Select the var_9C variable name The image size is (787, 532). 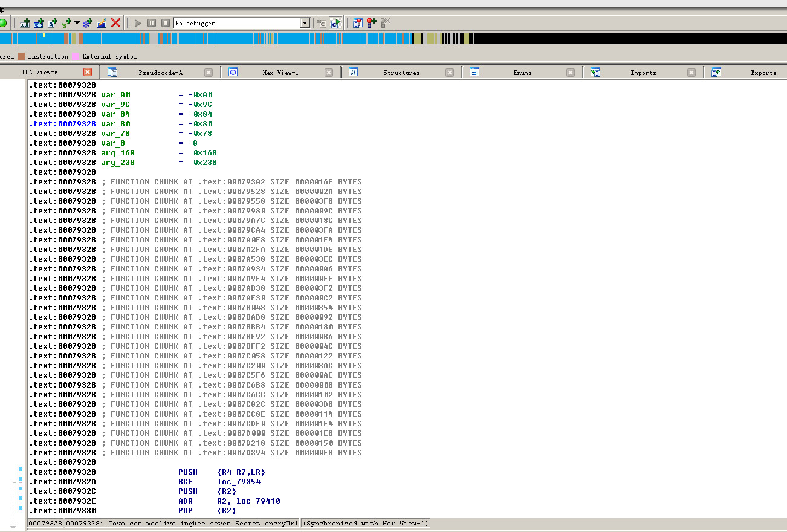click(115, 105)
